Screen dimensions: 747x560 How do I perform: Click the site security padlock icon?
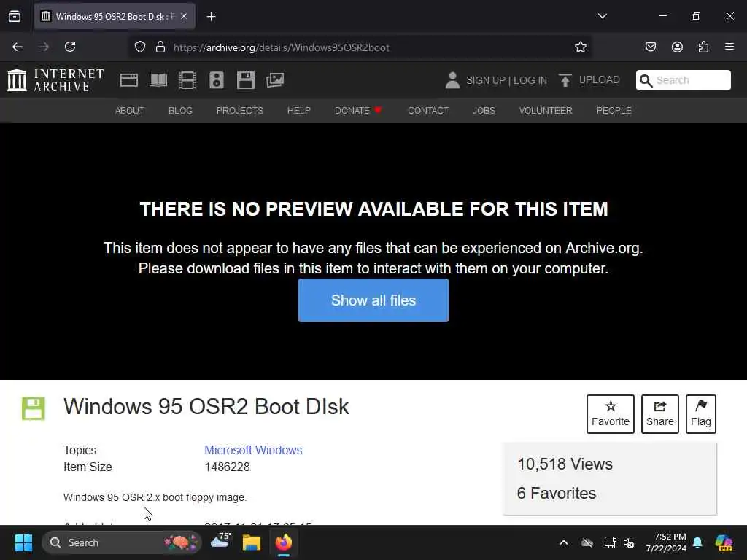160,47
